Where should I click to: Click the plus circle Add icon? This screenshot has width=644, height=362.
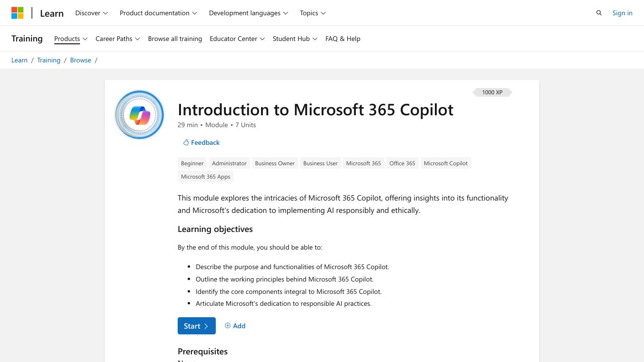[x=228, y=326]
